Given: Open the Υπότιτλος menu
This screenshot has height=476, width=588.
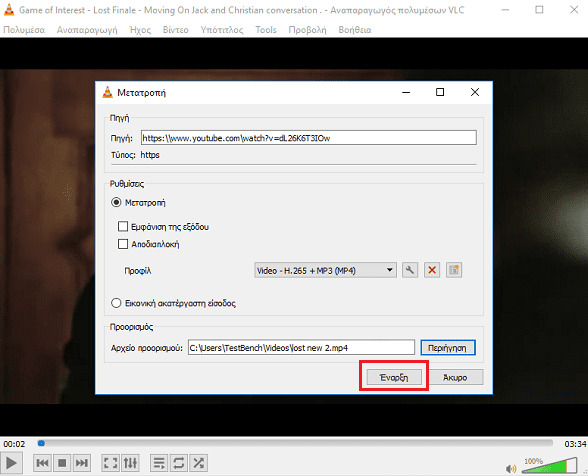Looking at the screenshot, I should point(222,30).
